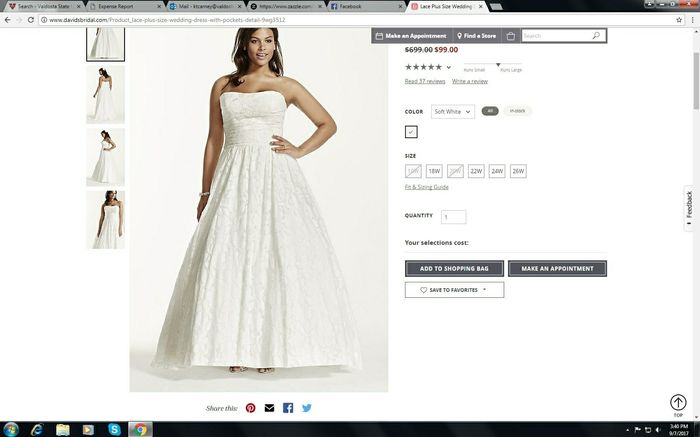The height and width of the screenshot is (437, 700).
Task: View site information icon in address bar
Action: click(x=44, y=20)
